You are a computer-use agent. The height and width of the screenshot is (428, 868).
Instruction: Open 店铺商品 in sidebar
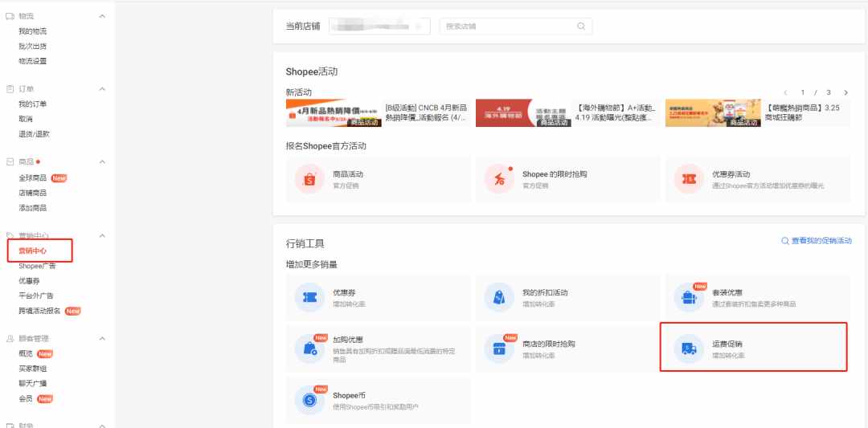[33, 193]
